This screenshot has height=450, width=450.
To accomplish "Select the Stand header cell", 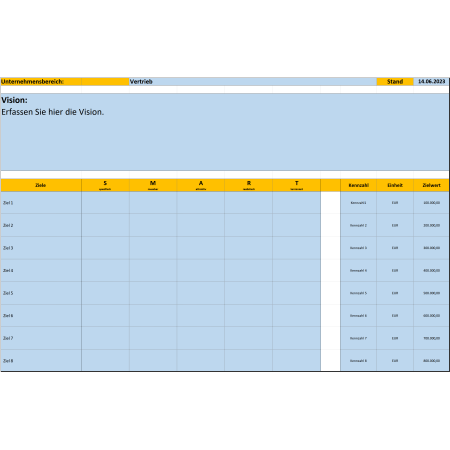I will pyautogui.click(x=395, y=82).
